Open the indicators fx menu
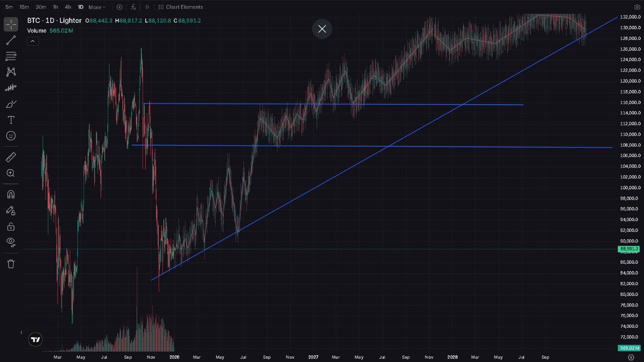 [x=133, y=7]
